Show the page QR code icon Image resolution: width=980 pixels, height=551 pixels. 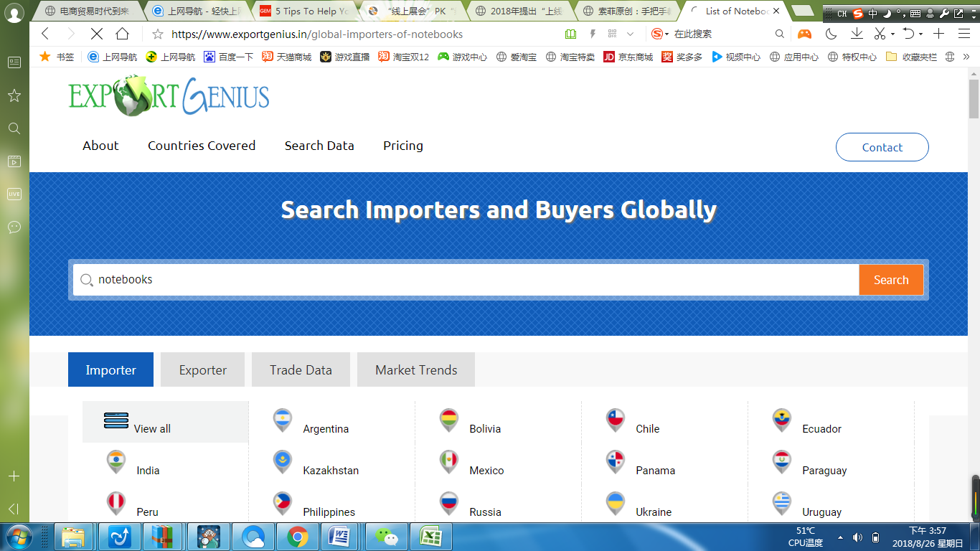tap(612, 34)
